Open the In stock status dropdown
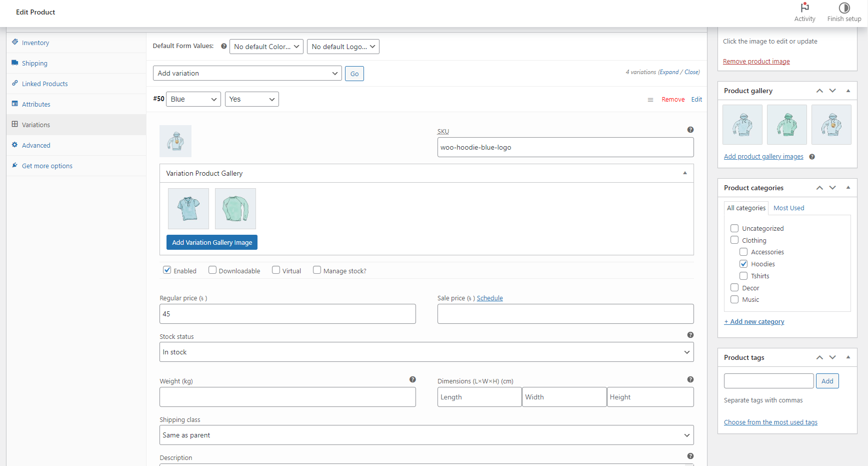868x466 pixels. [426, 352]
